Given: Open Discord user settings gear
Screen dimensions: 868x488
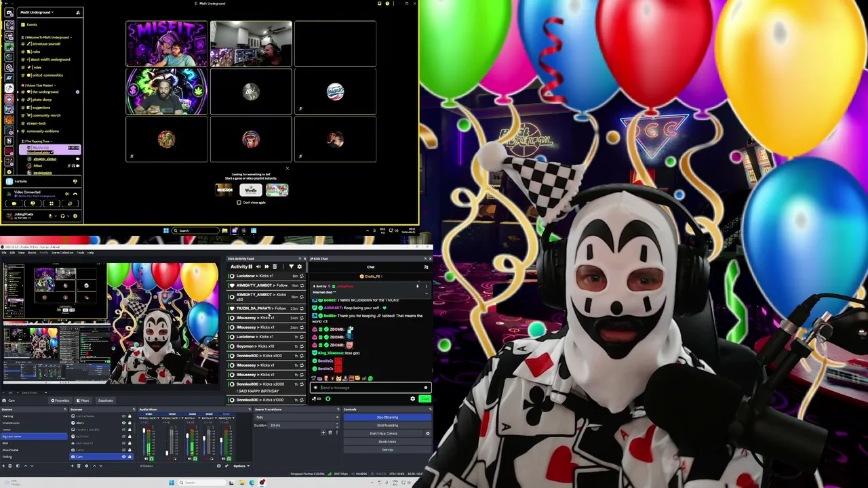Looking at the screenshot, I should (x=75, y=216).
